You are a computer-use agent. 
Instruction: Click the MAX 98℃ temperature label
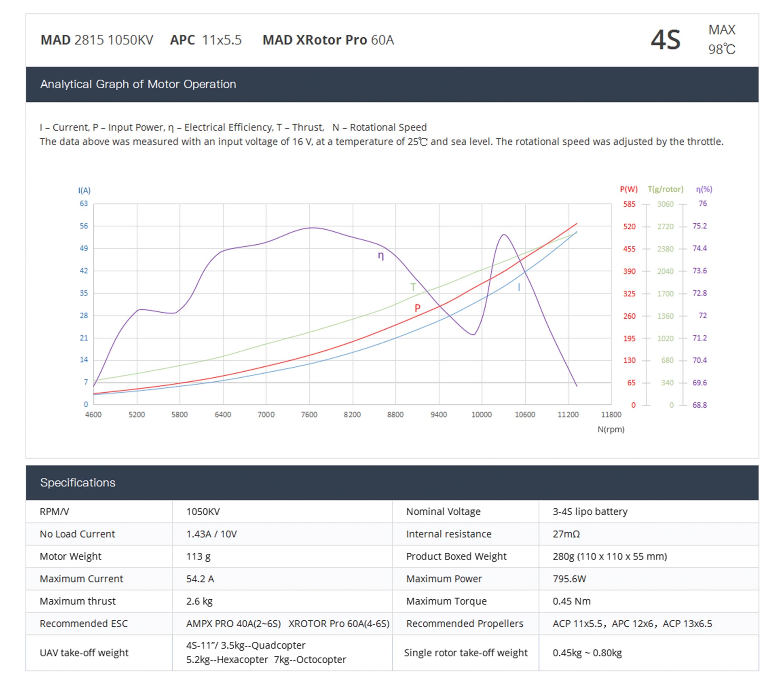click(722, 40)
